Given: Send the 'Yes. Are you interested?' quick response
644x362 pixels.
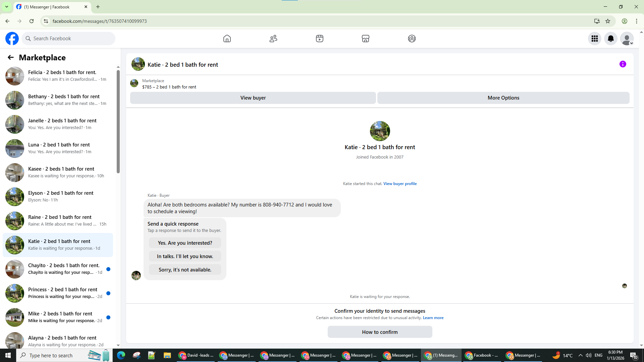Looking at the screenshot, I should click(185, 243).
